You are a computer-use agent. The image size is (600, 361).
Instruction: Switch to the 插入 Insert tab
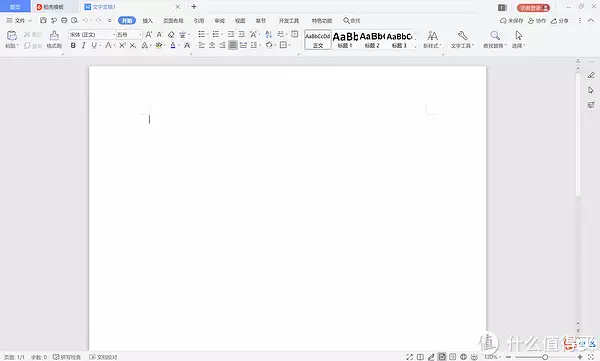[x=147, y=20]
